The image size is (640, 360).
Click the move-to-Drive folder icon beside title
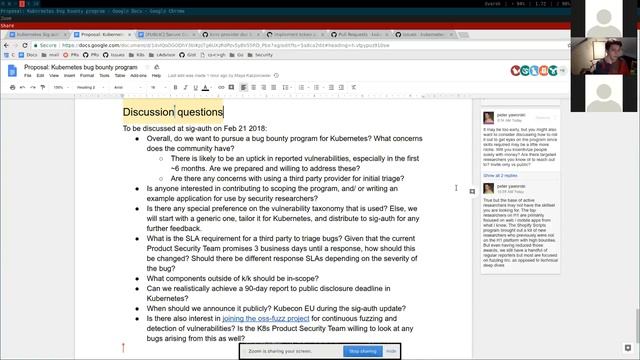pyautogui.click(x=157, y=67)
